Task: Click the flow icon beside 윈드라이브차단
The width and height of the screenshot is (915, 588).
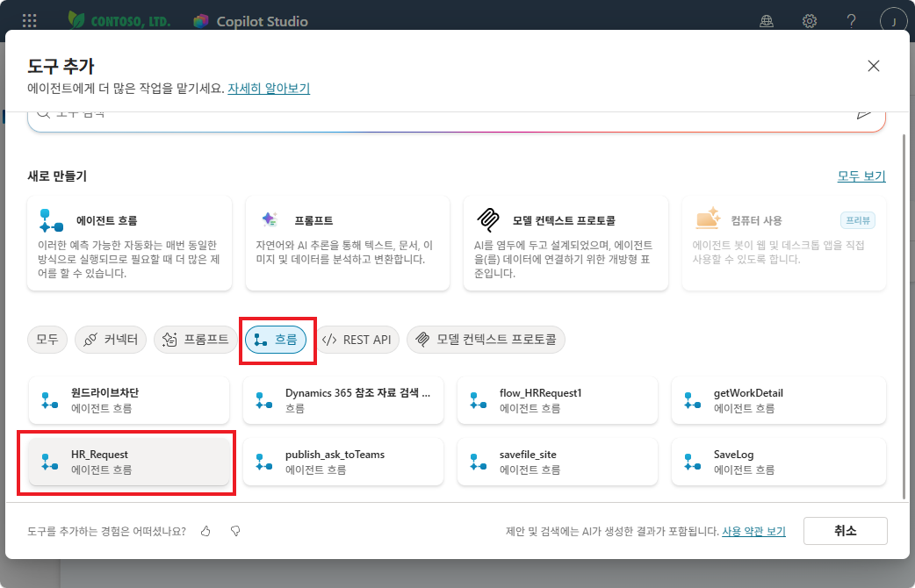Action: coord(49,401)
